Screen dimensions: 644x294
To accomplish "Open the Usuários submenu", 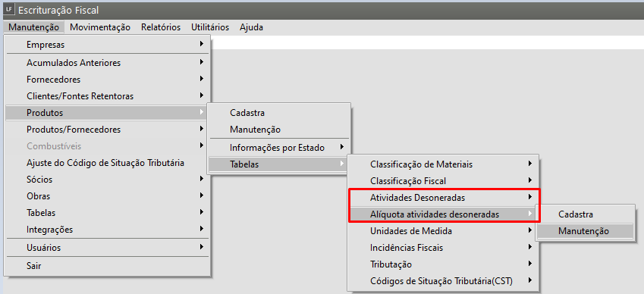I will pos(108,248).
